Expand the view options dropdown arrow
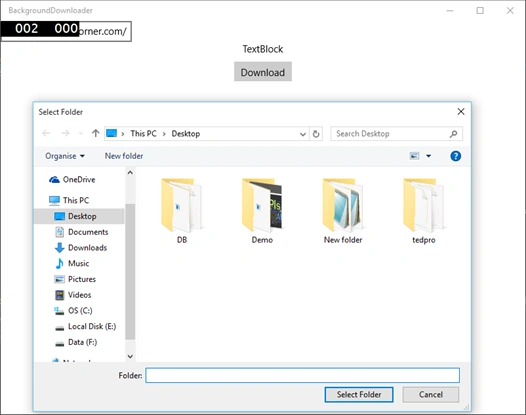The width and height of the screenshot is (526, 415). pyautogui.click(x=428, y=156)
